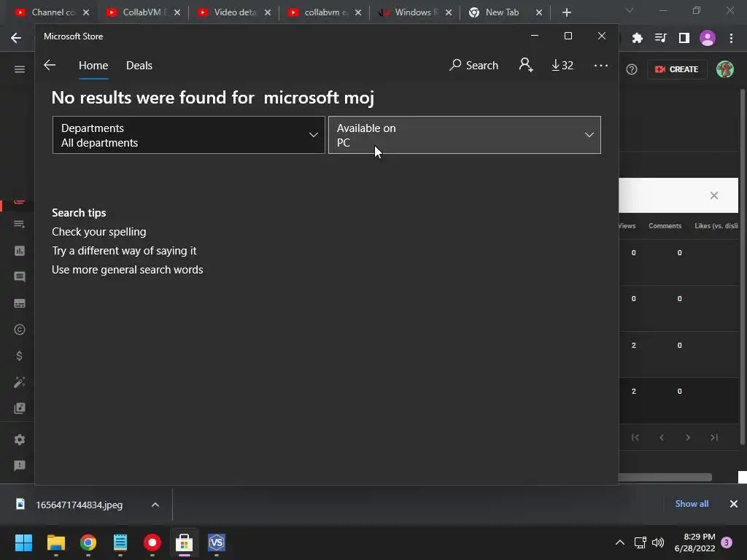This screenshot has width=747, height=560.
Task: Open Copyright in Studio sidebar
Action: point(20,330)
